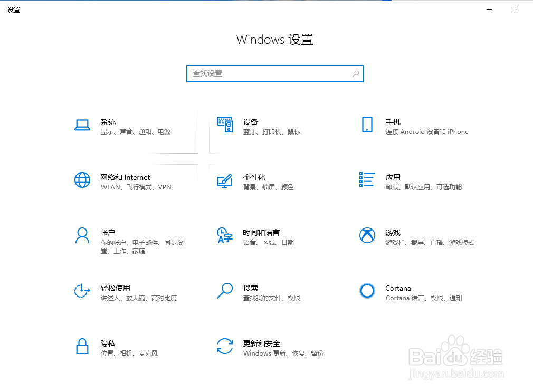Open the 系统 settings title
533x392 pixels.
click(x=108, y=122)
